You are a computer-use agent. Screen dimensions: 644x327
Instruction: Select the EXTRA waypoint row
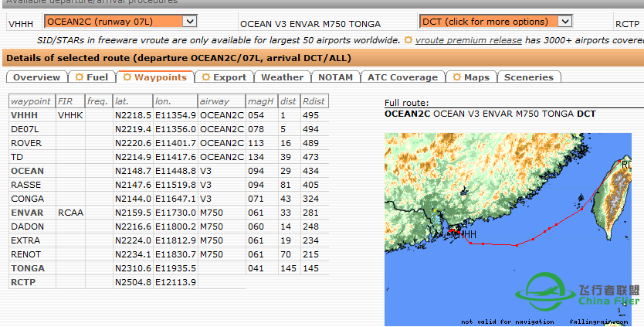(x=169, y=240)
